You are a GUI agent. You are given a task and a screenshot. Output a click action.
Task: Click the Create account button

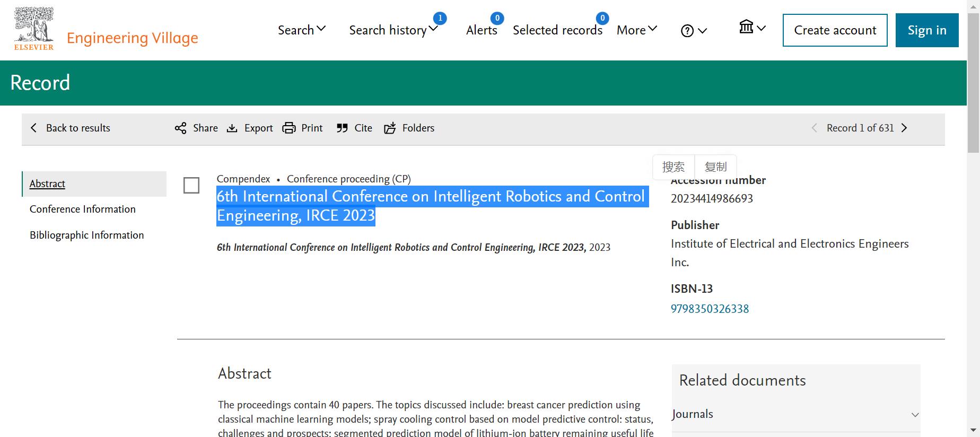835,30
